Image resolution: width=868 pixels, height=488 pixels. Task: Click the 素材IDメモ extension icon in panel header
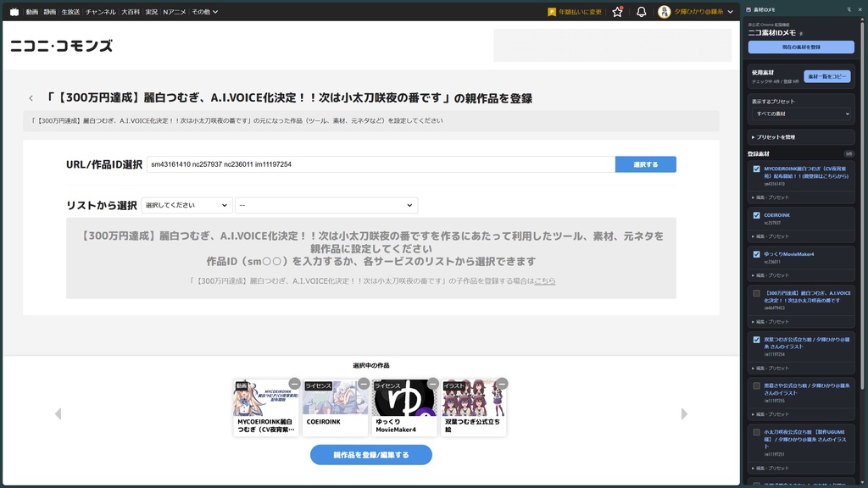pyautogui.click(x=749, y=9)
